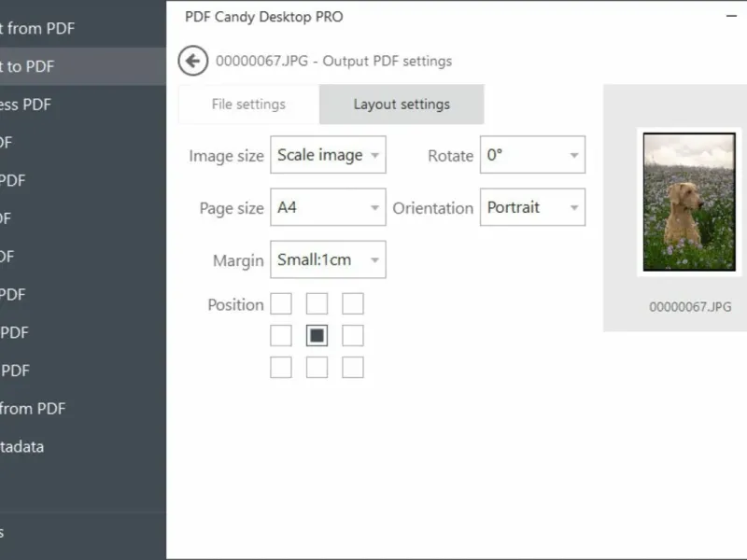
Task: Open the lower 'from PDF' sidebar item
Action: point(83,409)
